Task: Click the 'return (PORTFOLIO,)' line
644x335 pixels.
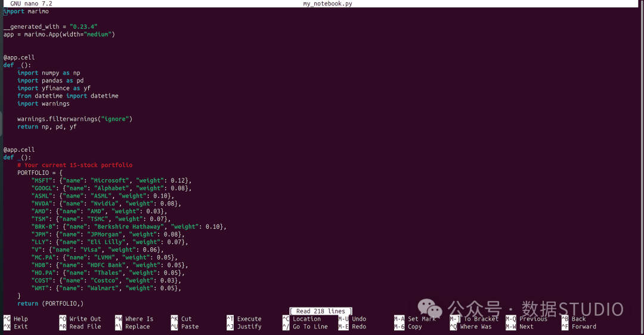Action: click(51, 303)
